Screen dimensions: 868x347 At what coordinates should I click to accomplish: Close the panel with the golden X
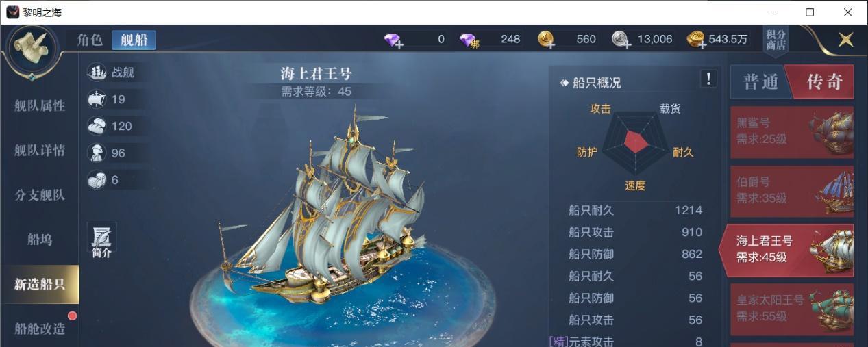(846, 40)
